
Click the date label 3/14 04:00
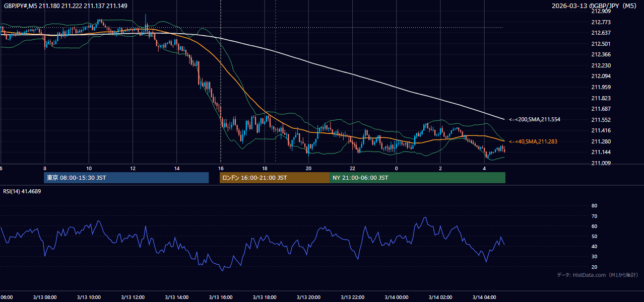click(484, 297)
